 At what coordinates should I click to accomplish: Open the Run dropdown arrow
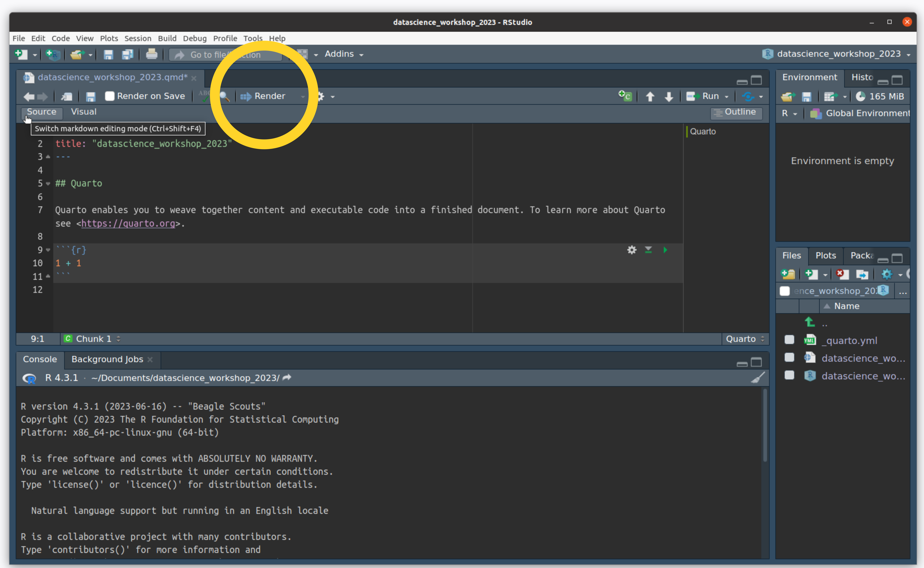[x=727, y=97]
